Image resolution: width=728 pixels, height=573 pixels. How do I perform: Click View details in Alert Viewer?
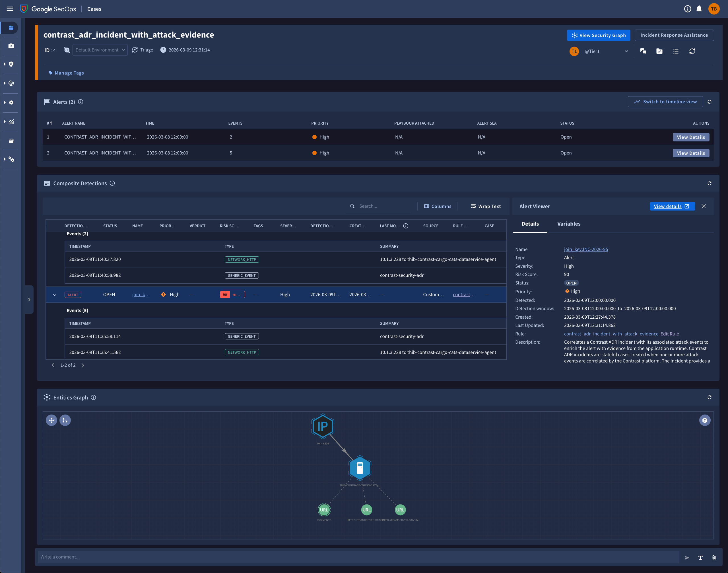coord(672,206)
